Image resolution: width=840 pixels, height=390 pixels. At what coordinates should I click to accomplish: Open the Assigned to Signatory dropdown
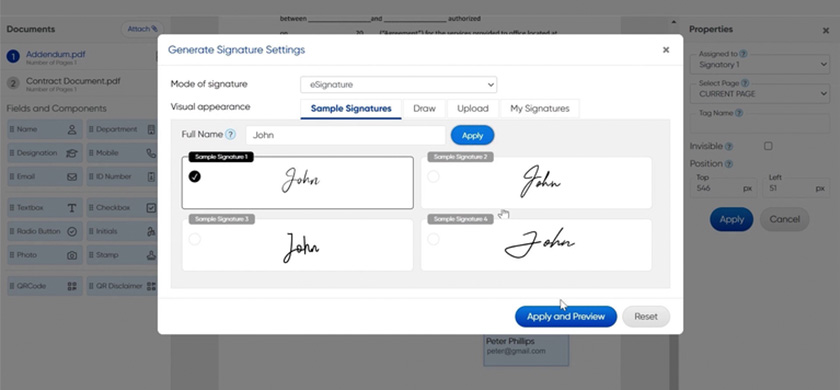point(760,64)
